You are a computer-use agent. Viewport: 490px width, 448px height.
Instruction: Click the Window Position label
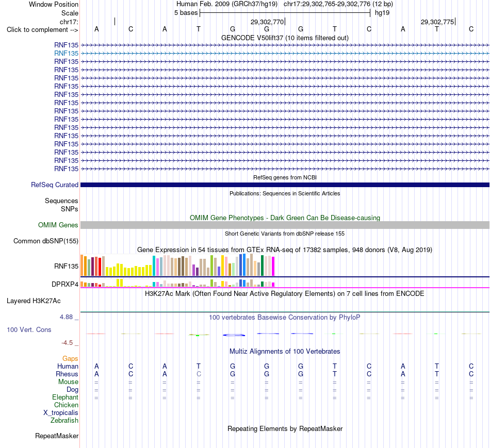(54, 4)
